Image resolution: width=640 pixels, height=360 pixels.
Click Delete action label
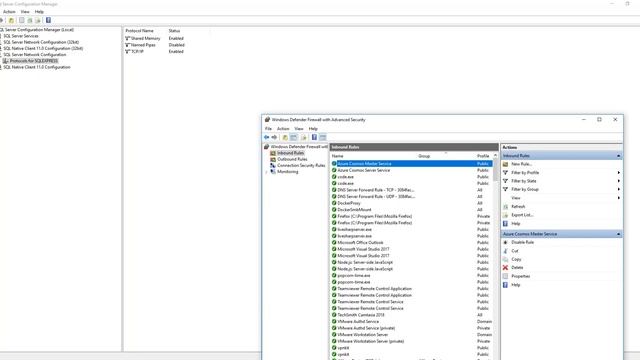click(x=517, y=268)
